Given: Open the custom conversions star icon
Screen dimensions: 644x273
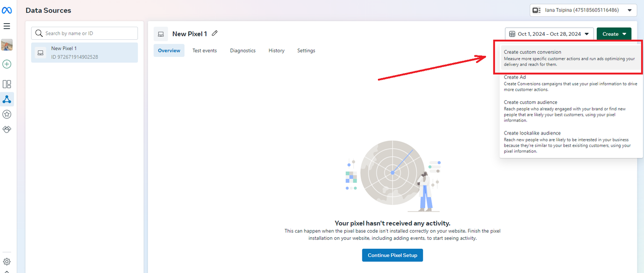Looking at the screenshot, I should 7,114.
